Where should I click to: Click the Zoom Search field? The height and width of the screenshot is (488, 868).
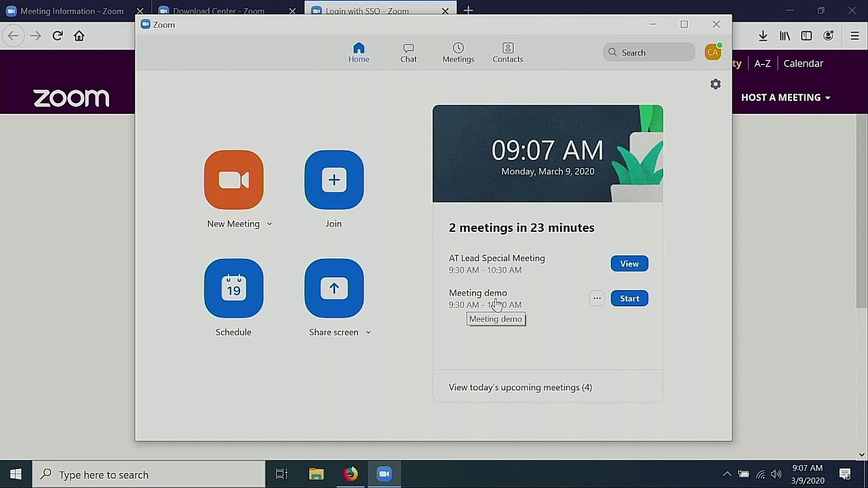pyautogui.click(x=649, y=52)
